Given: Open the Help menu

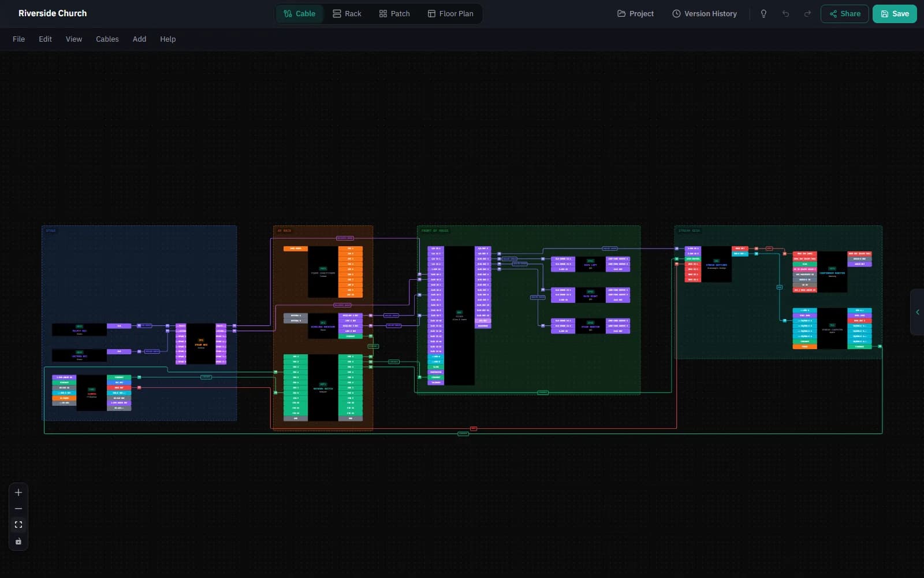Looking at the screenshot, I should pyautogui.click(x=167, y=39).
